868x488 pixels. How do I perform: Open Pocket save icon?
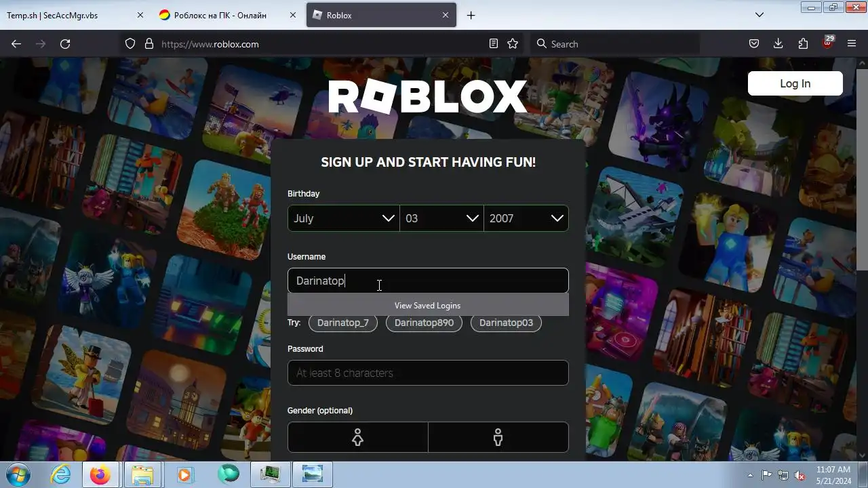click(x=754, y=44)
